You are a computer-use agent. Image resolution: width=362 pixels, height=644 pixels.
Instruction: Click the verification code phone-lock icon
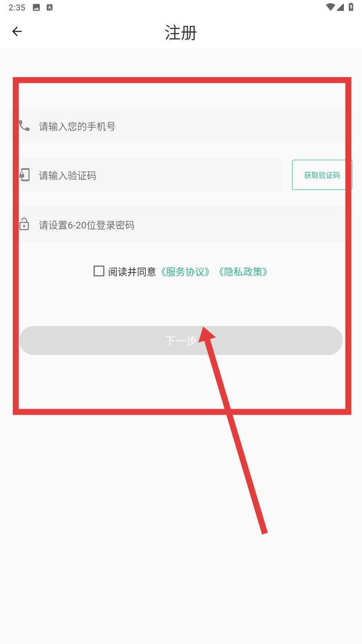25,175
